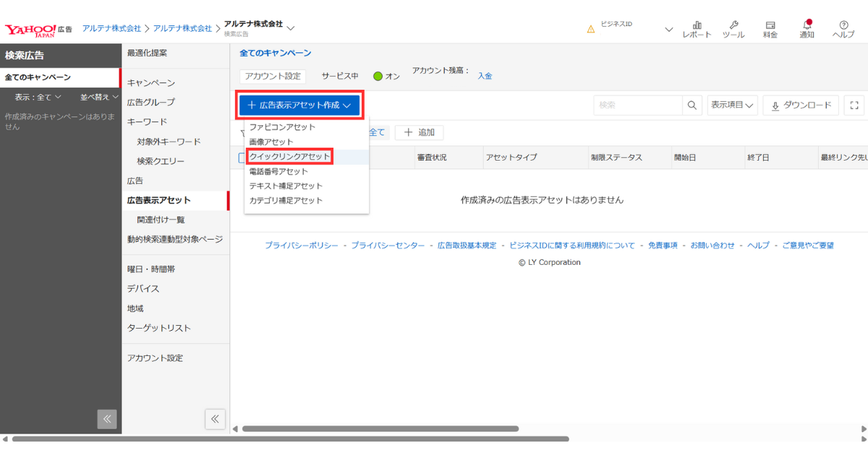
Task: Click the page bottom horizontal scrollbar
Action: point(290,439)
